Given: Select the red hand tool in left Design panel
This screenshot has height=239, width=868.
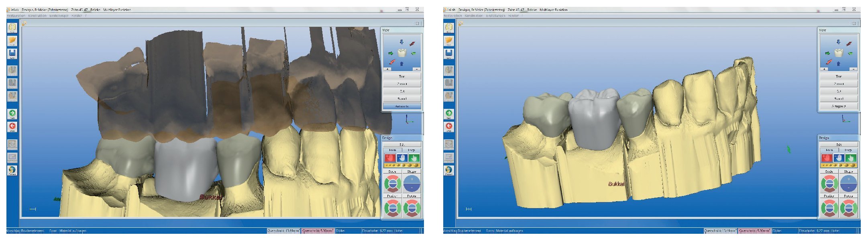Looking at the screenshot, I should [389, 158].
